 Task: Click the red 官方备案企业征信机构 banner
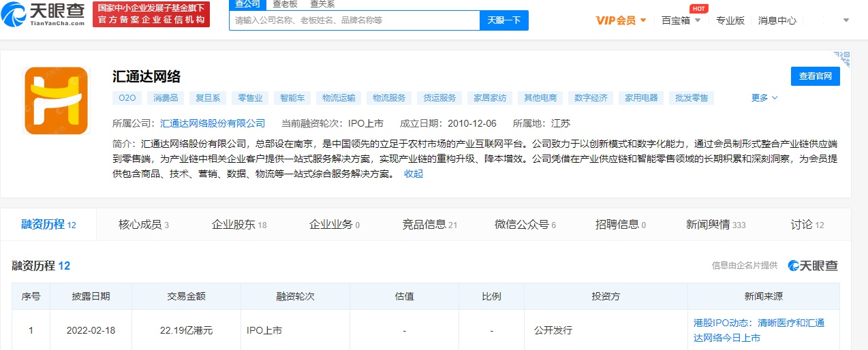pos(151,14)
